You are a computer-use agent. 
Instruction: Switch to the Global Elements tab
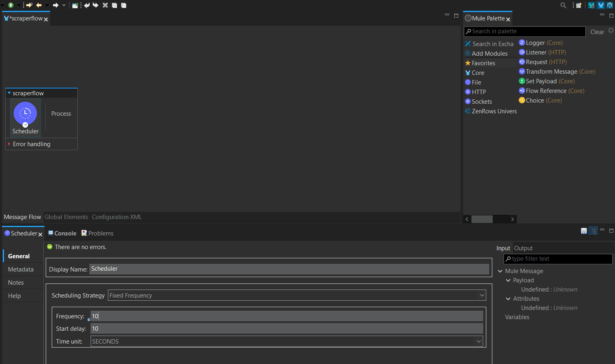point(67,217)
